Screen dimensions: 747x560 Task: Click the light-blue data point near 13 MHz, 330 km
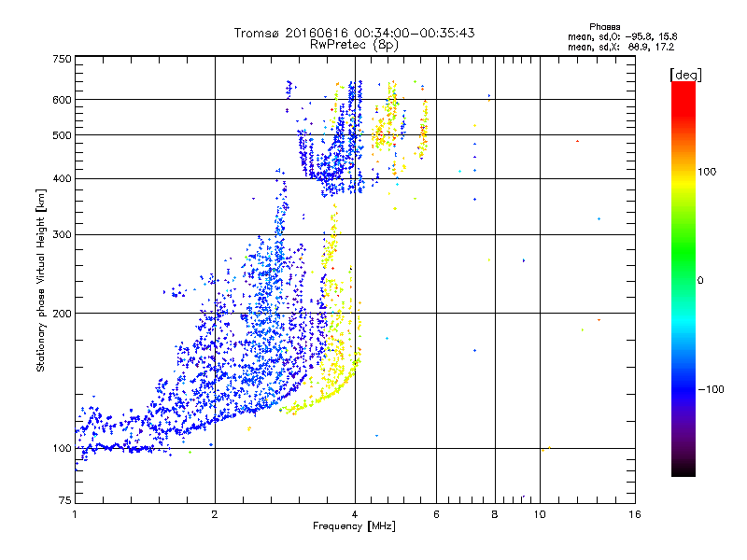click(x=599, y=219)
